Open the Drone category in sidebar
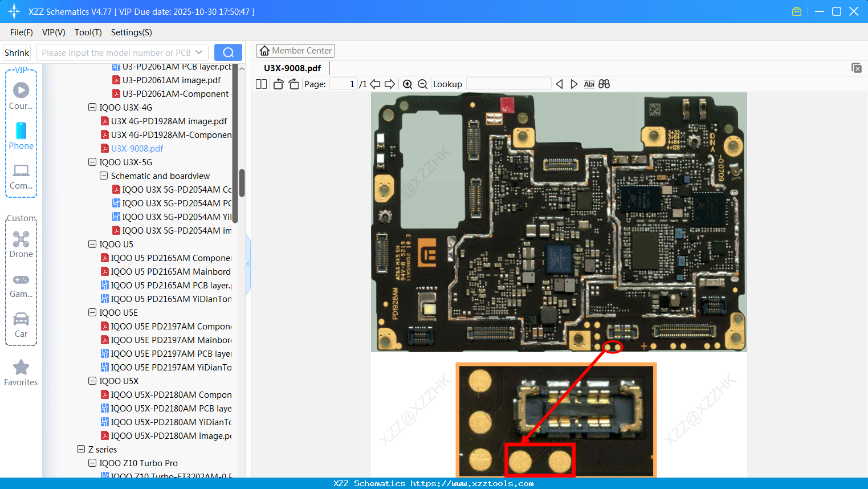Screen dimensions: 868x489 (21, 244)
